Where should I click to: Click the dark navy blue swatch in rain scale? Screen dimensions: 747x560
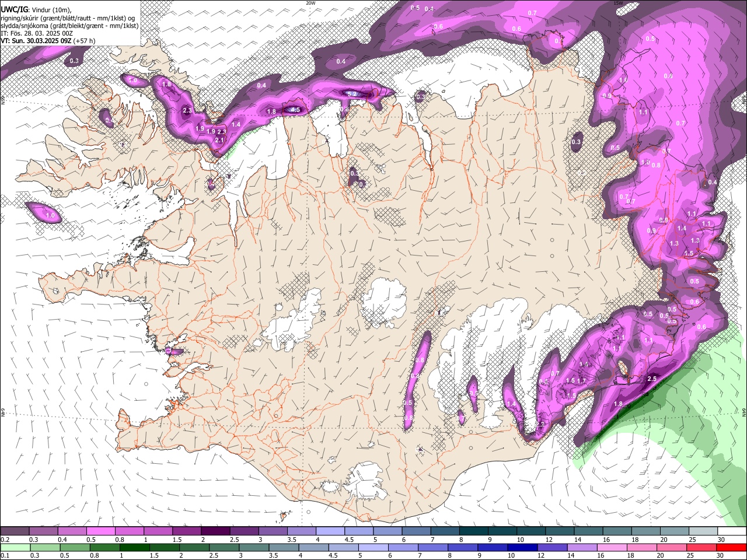pyautogui.click(x=522, y=547)
